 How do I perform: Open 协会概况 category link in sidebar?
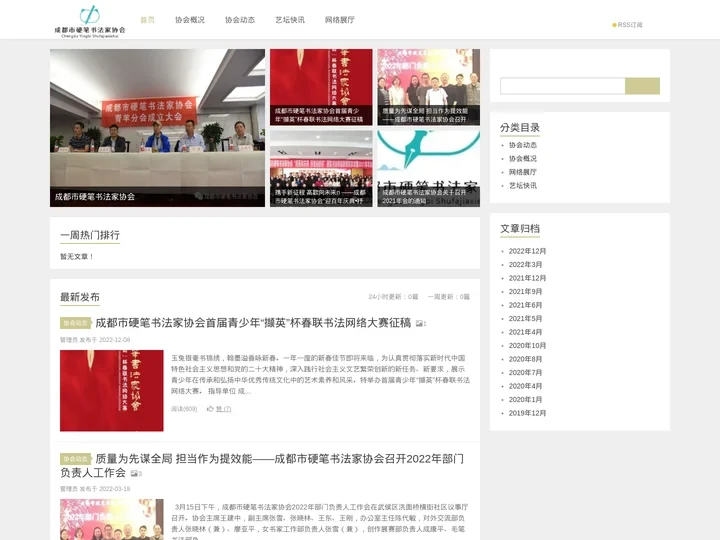(x=523, y=158)
